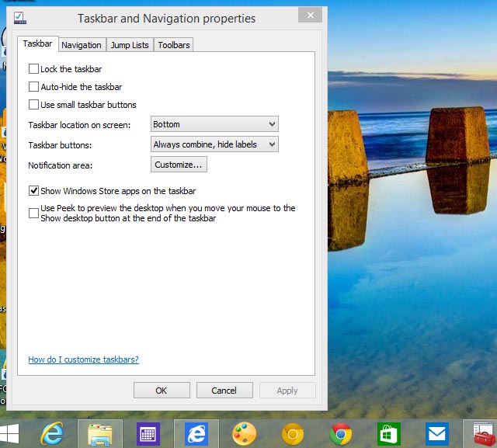Click the greyed-out Apply button
This screenshot has width=497, height=448.
287,391
